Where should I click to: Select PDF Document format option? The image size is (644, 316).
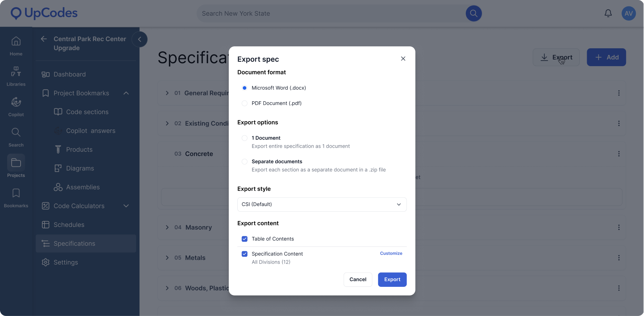[x=244, y=103]
